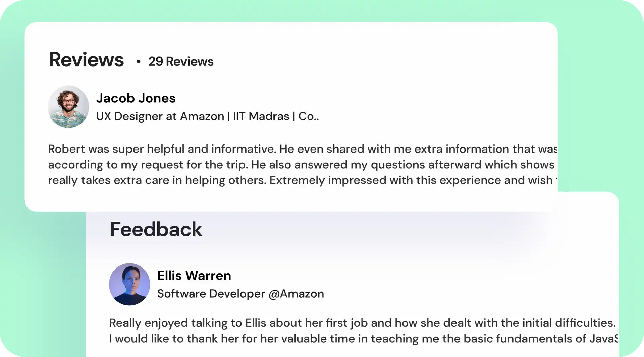Image resolution: width=644 pixels, height=357 pixels.
Task: Click the truncated 'Co..' text in Jacob's title
Action: point(309,116)
